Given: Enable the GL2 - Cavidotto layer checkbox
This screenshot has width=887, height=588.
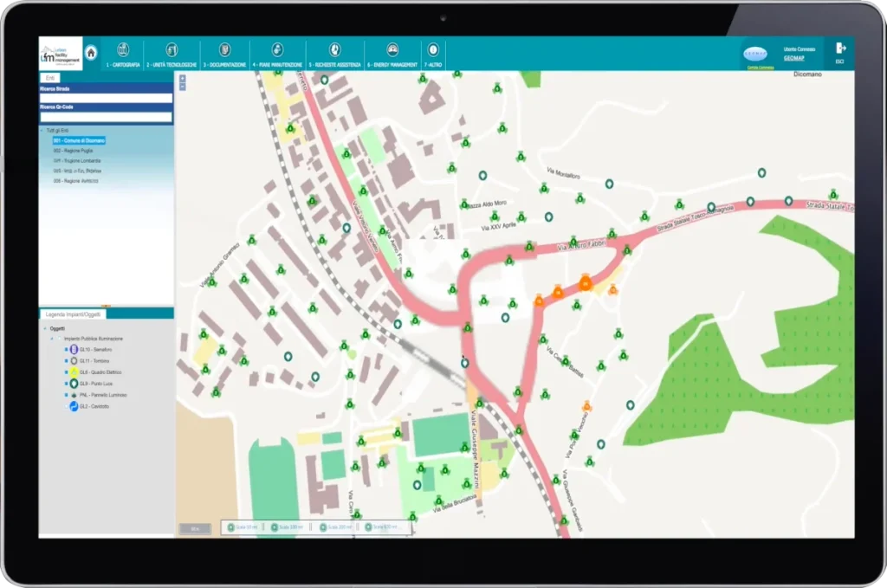Looking at the screenshot, I should pyautogui.click(x=66, y=405).
